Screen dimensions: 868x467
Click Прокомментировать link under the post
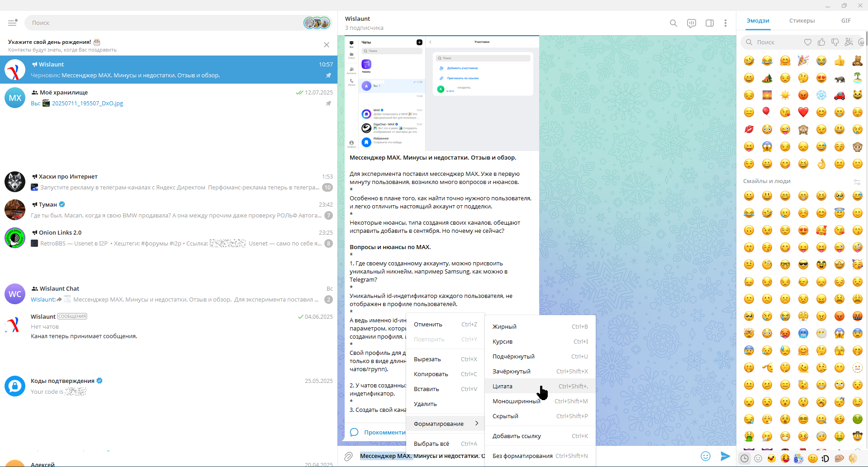point(384,432)
